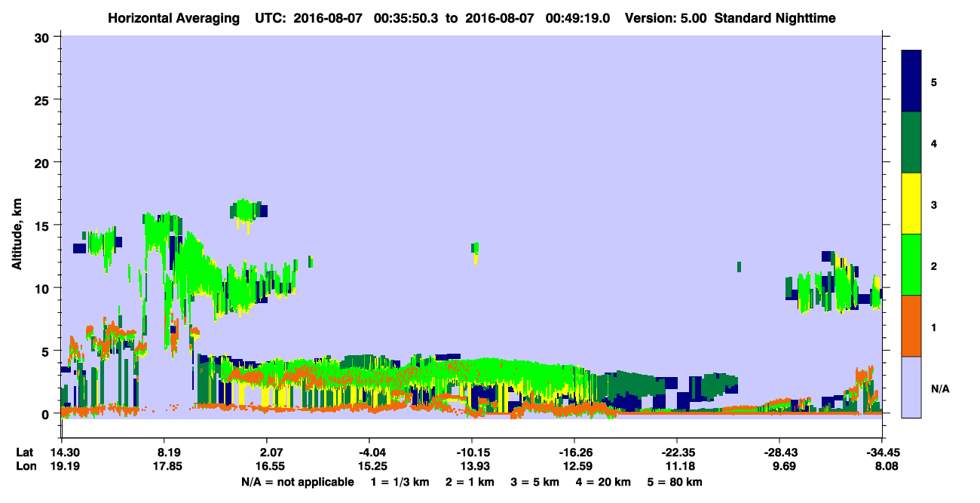Image resolution: width=980 pixels, height=503 pixels.
Task: Click the latitude tick label '-10.15'
Action: click(x=472, y=452)
